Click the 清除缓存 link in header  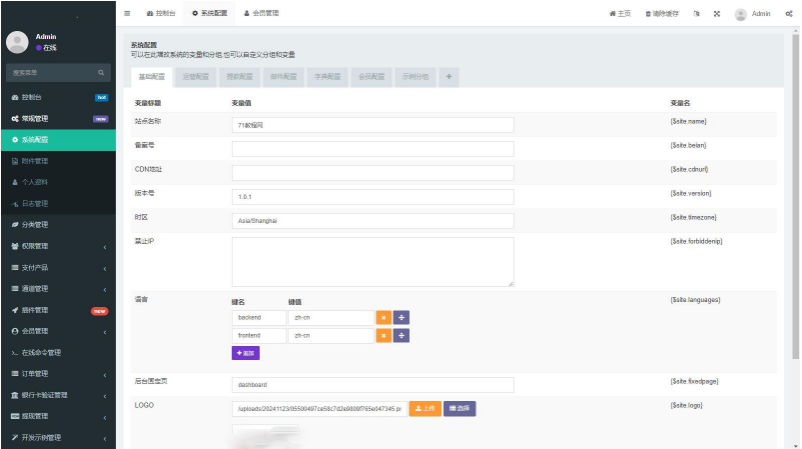663,14
